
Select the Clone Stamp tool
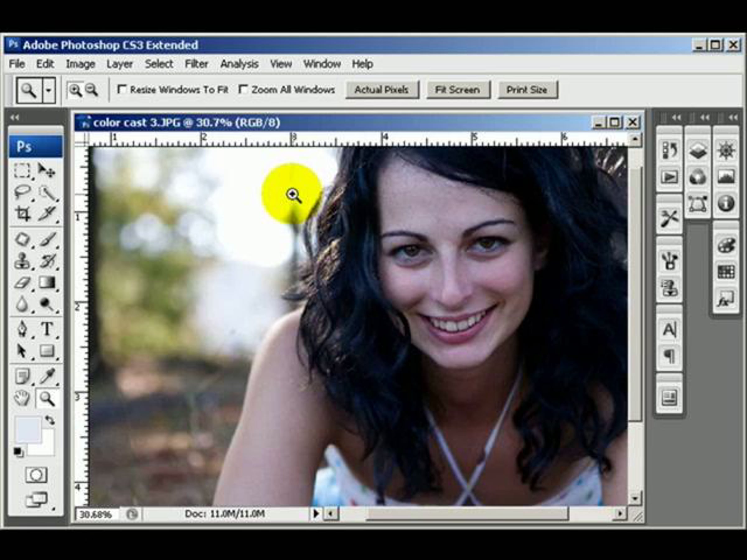pyautogui.click(x=23, y=261)
